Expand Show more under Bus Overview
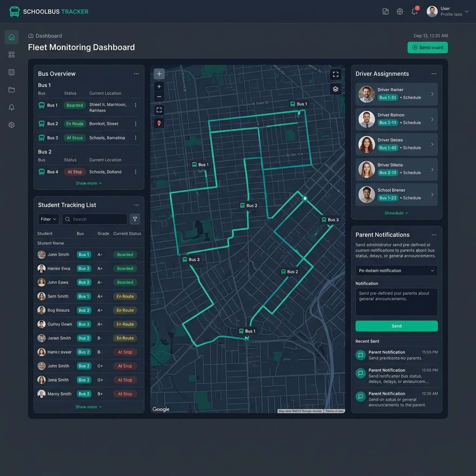 88,183
